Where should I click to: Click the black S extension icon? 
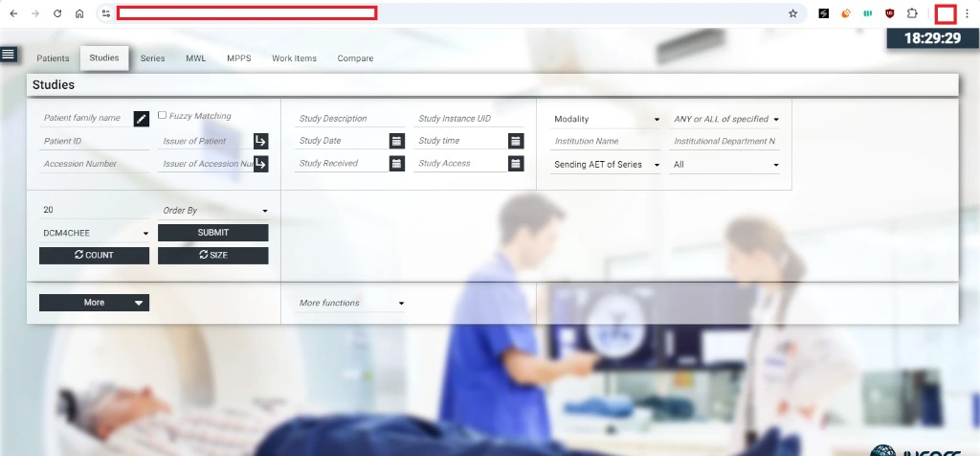(x=824, y=13)
